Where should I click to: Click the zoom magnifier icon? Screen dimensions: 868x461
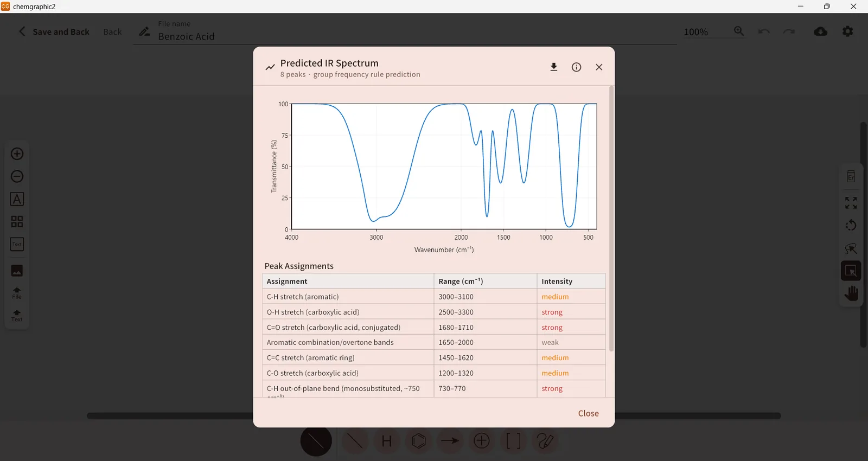pyautogui.click(x=739, y=31)
